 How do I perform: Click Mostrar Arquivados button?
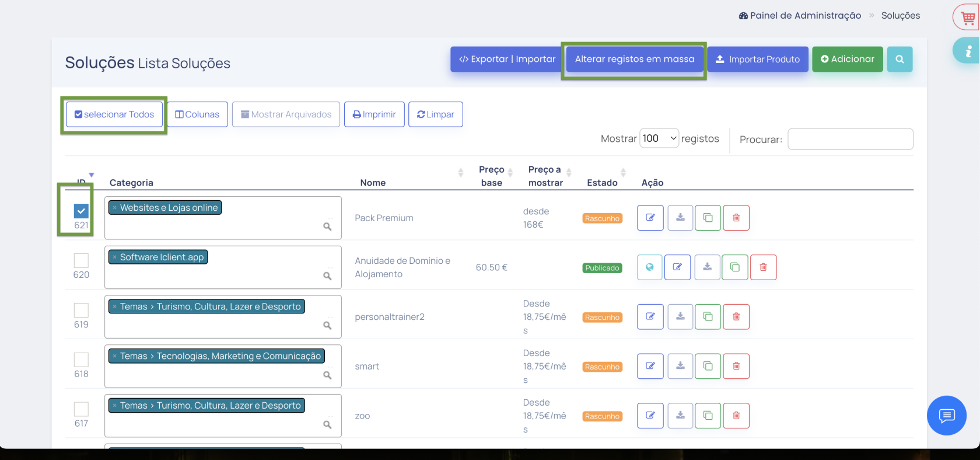coord(286,114)
